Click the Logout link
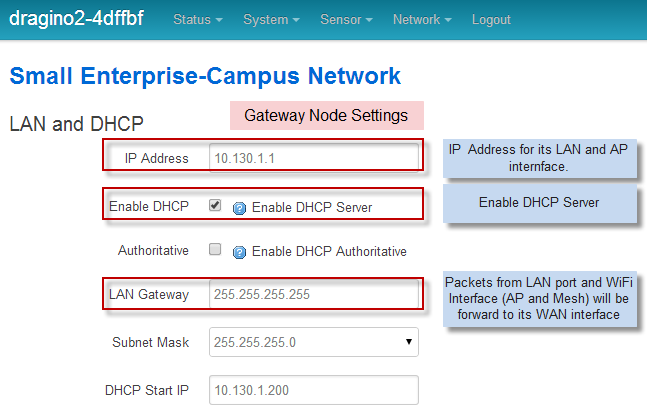 point(491,19)
